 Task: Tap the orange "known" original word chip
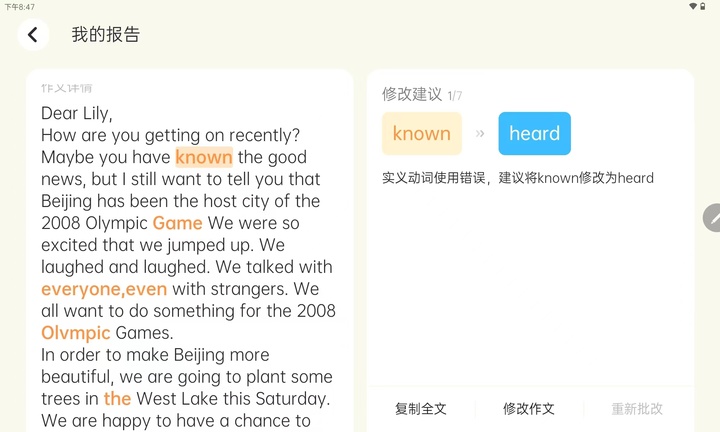[422, 134]
